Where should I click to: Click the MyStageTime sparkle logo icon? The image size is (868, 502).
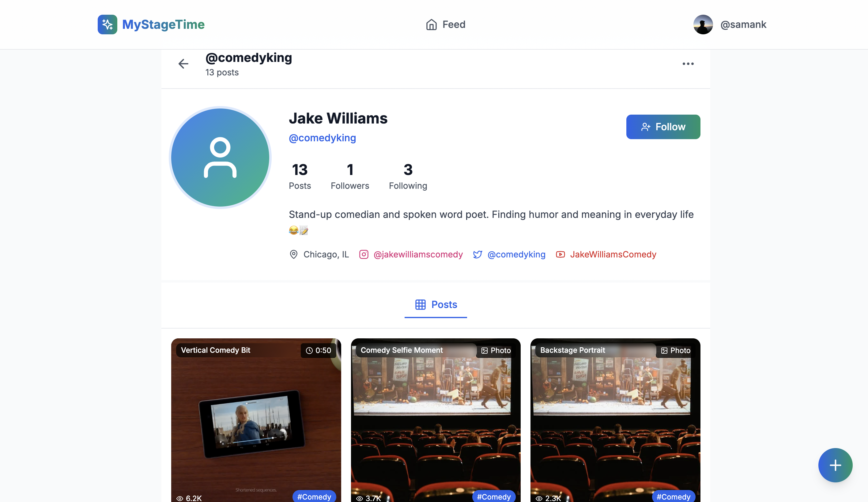(107, 25)
